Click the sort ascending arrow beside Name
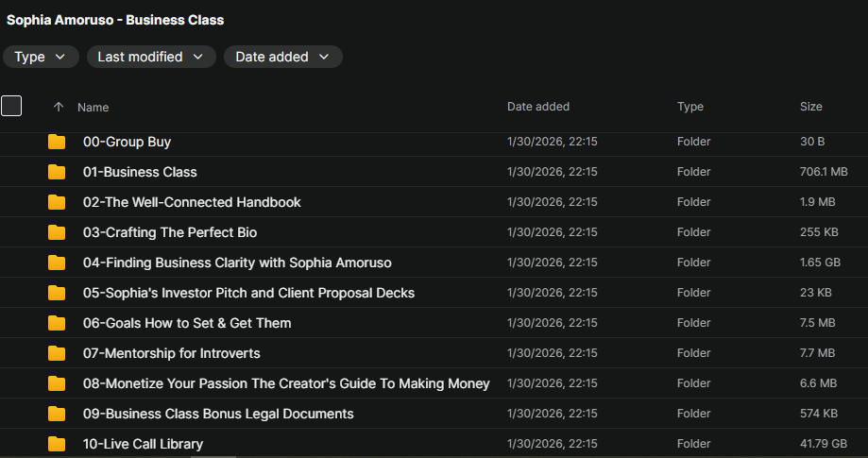 tap(59, 107)
